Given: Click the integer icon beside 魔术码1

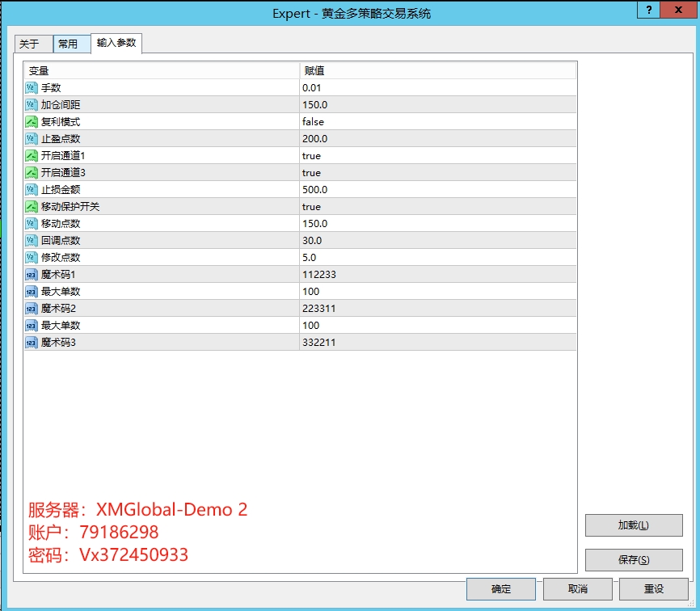Looking at the screenshot, I should click(x=32, y=274).
